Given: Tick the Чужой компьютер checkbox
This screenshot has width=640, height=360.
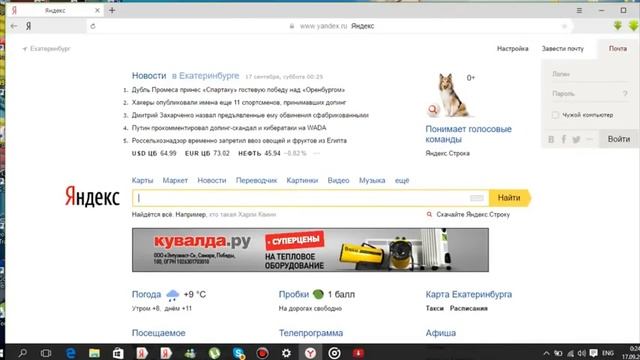Looking at the screenshot, I should tap(555, 115).
